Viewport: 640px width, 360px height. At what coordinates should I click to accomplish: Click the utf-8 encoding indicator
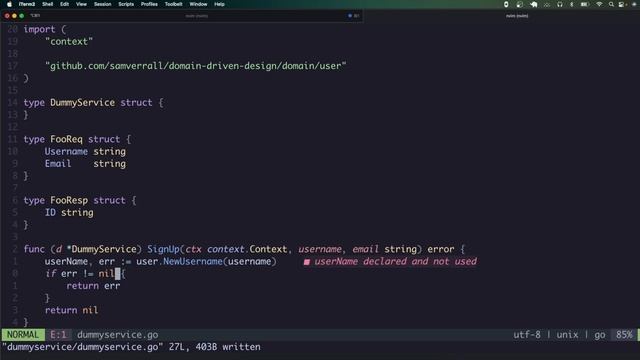coord(527,335)
